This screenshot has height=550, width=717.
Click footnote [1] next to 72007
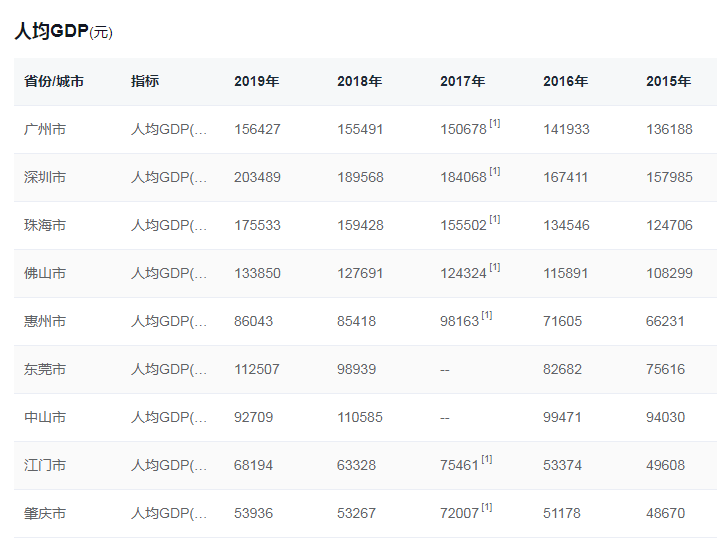click(487, 508)
